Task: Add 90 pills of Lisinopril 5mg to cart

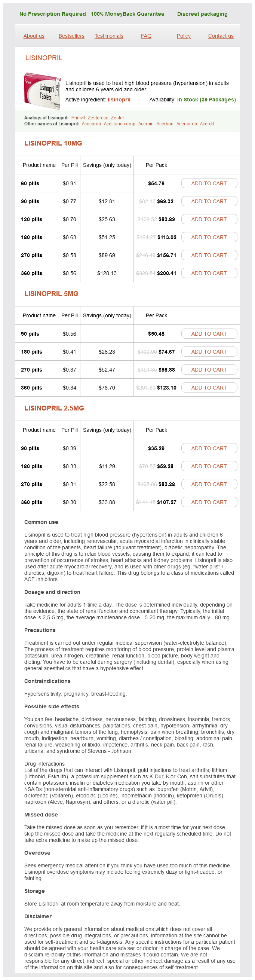Action: click(x=209, y=334)
